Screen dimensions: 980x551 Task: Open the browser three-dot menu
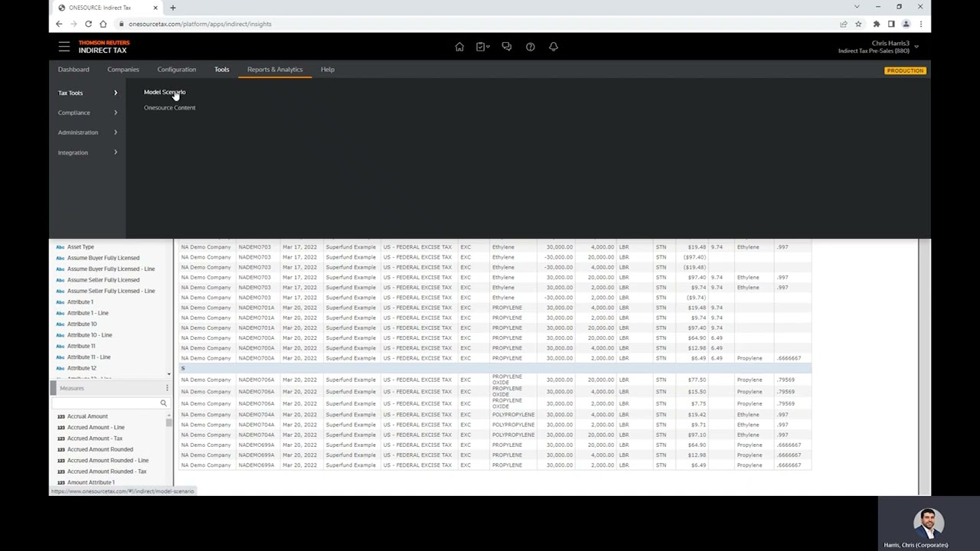pyautogui.click(x=920, y=24)
